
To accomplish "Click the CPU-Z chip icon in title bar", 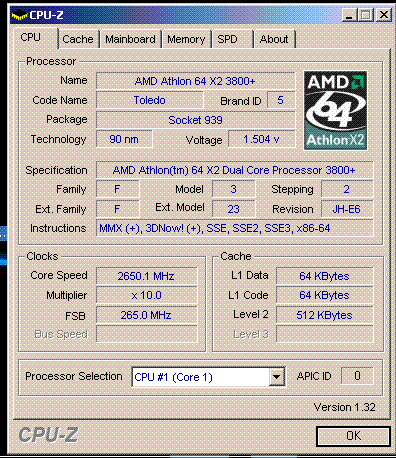I will click(x=19, y=15).
